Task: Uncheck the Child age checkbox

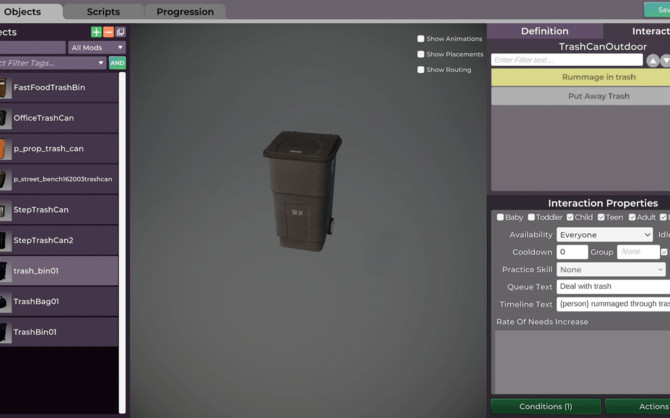Action: [570, 217]
